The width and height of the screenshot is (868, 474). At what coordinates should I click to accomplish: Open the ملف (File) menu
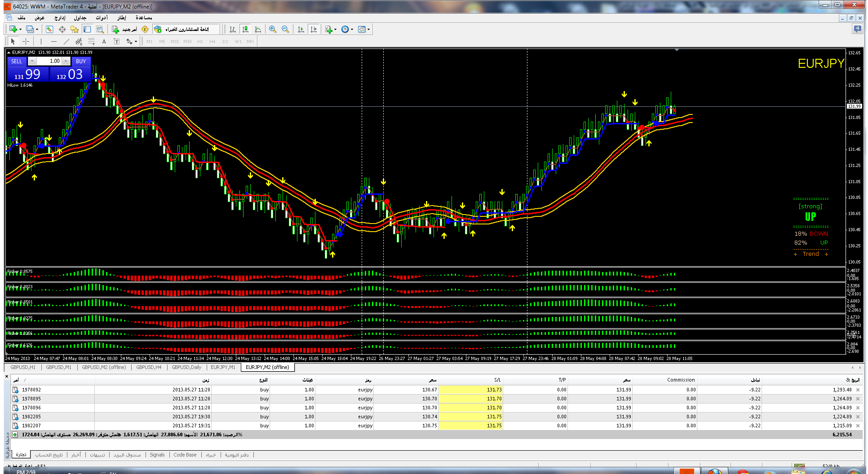click(x=21, y=18)
